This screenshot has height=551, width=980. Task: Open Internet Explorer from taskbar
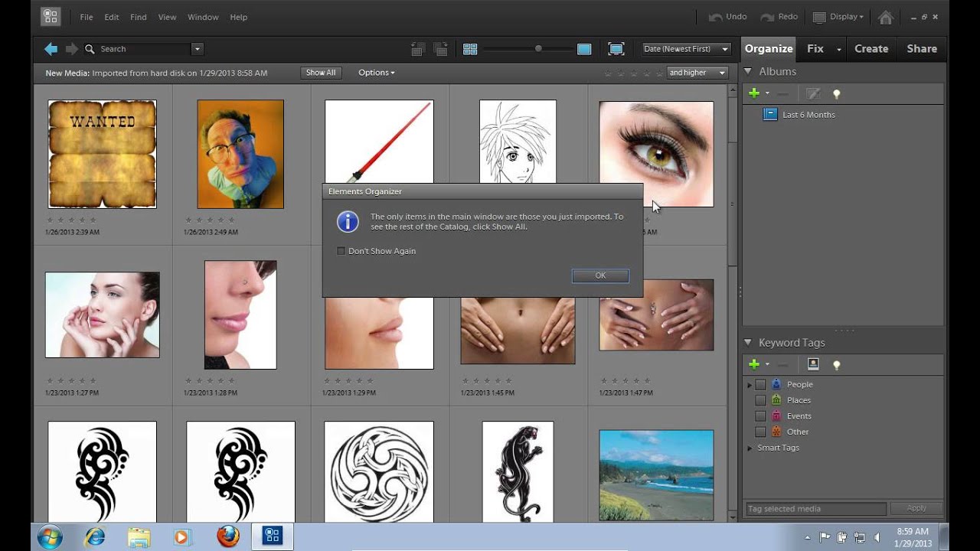point(96,536)
